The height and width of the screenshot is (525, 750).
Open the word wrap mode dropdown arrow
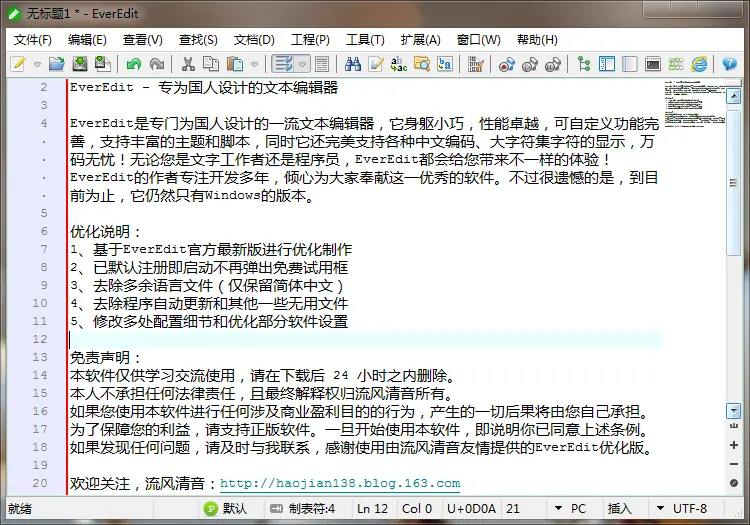pos(302,64)
